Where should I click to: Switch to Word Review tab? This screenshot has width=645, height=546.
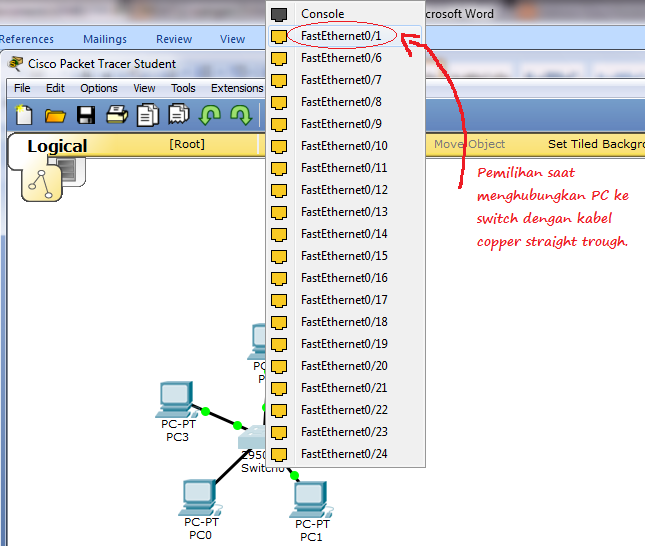(x=174, y=39)
